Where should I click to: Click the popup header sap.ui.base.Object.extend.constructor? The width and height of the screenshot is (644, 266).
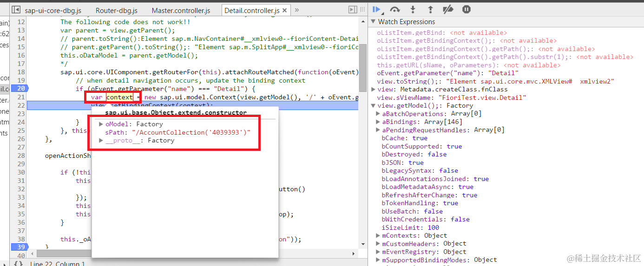pyautogui.click(x=176, y=113)
